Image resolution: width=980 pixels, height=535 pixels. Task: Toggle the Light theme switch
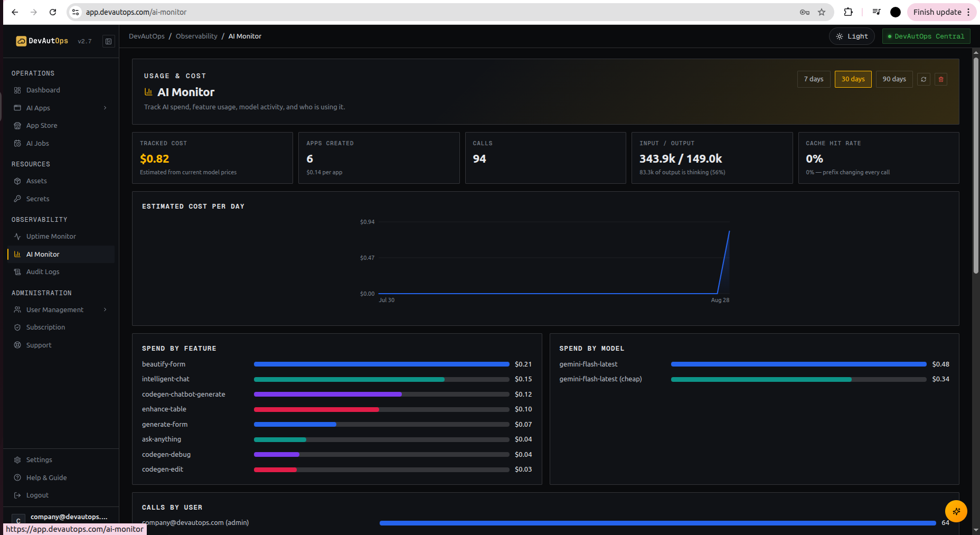coord(852,36)
